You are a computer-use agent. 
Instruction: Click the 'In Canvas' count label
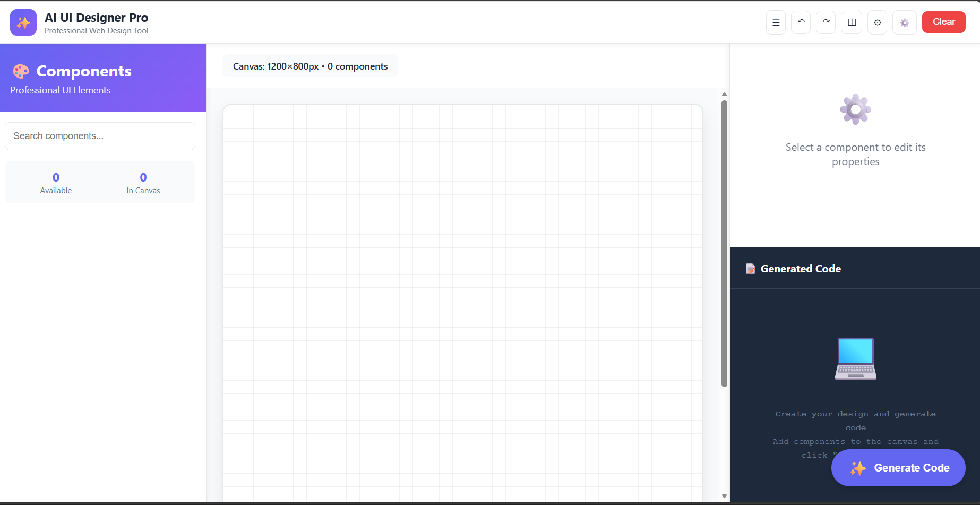143,191
